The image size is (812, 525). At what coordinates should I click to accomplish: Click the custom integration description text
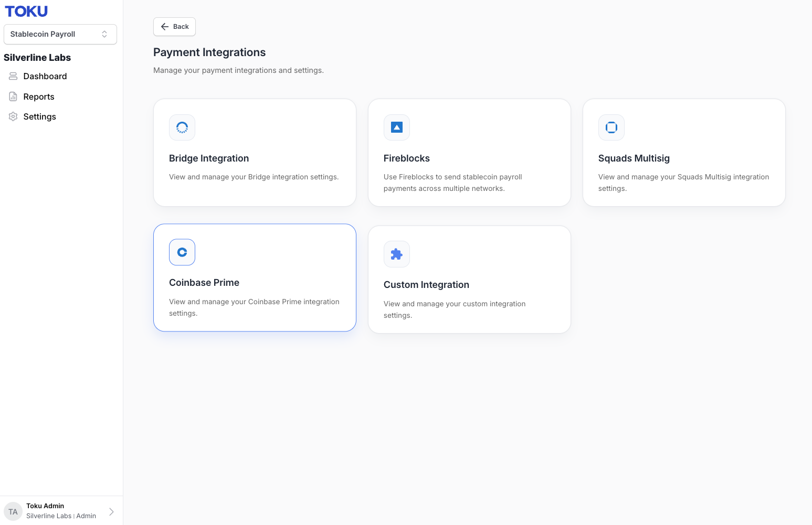click(x=455, y=309)
